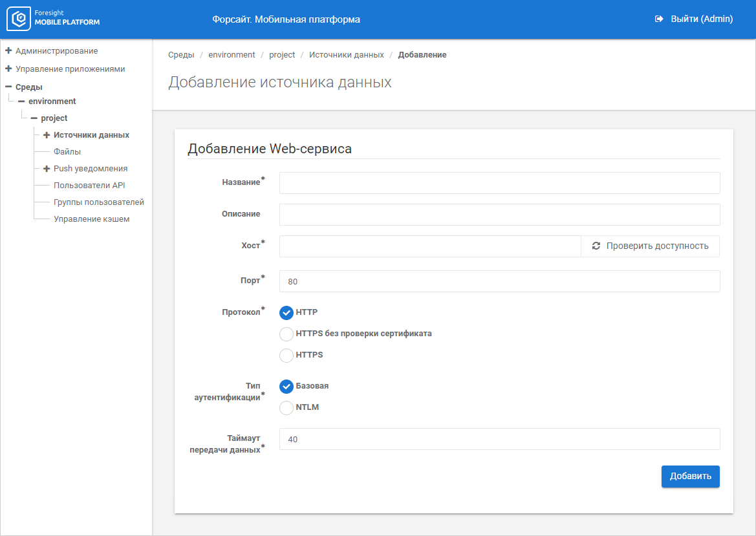Expand the Администрирование tree node

click(x=8, y=50)
